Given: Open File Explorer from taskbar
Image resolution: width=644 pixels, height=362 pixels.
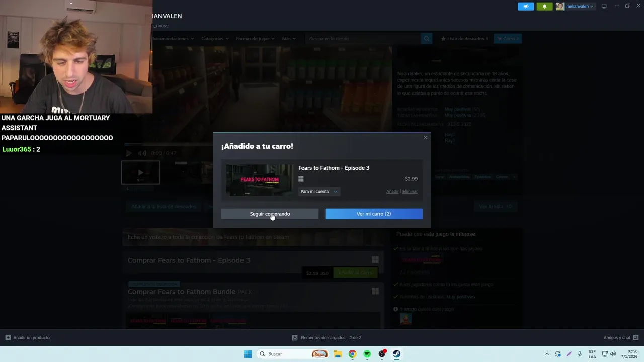Looking at the screenshot, I should 338,354.
